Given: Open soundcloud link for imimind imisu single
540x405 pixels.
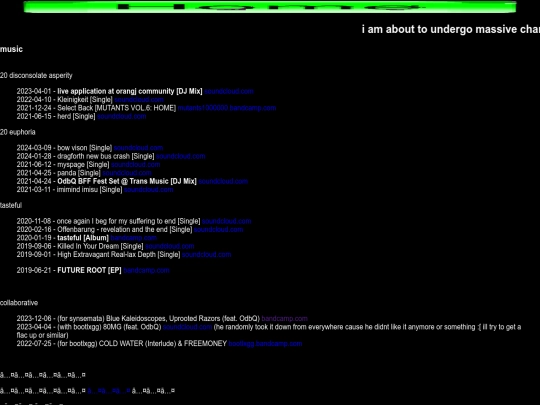Looking at the screenshot, I should (149, 189).
